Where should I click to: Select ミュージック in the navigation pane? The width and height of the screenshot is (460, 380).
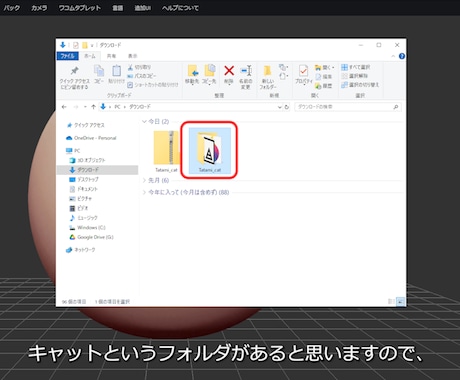coord(83,218)
